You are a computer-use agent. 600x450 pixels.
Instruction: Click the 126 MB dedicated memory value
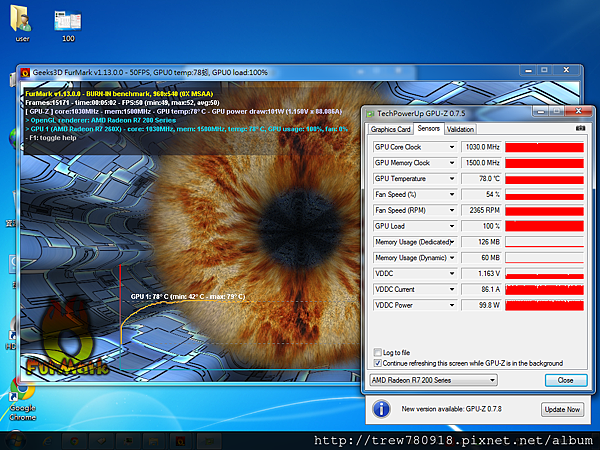point(481,242)
